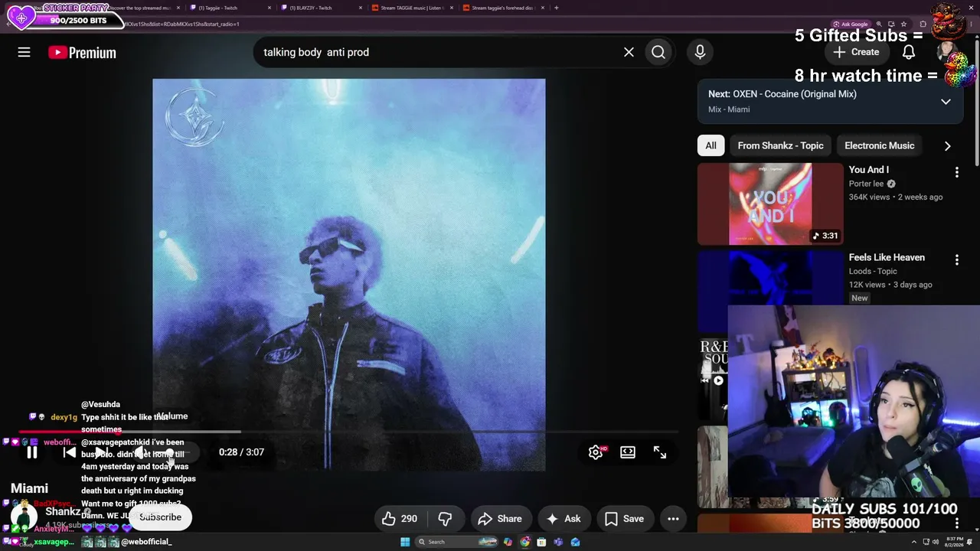
Task: Show hidden system tray icons
Action: coord(913,542)
